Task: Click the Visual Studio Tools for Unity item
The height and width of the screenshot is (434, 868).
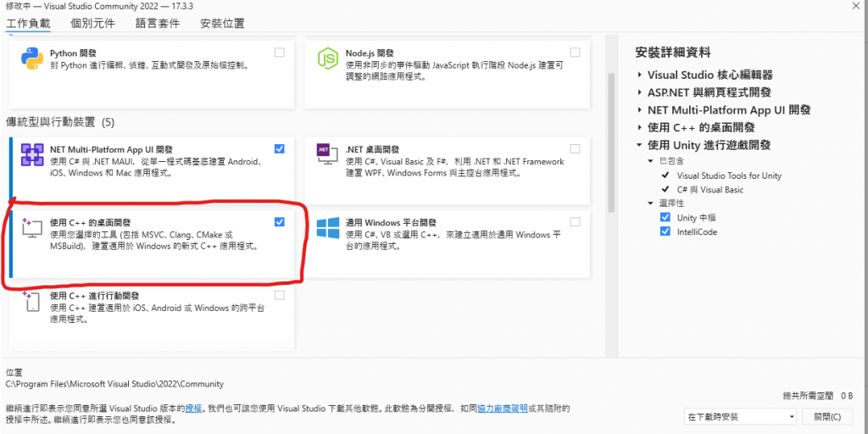Action: pyautogui.click(x=729, y=175)
